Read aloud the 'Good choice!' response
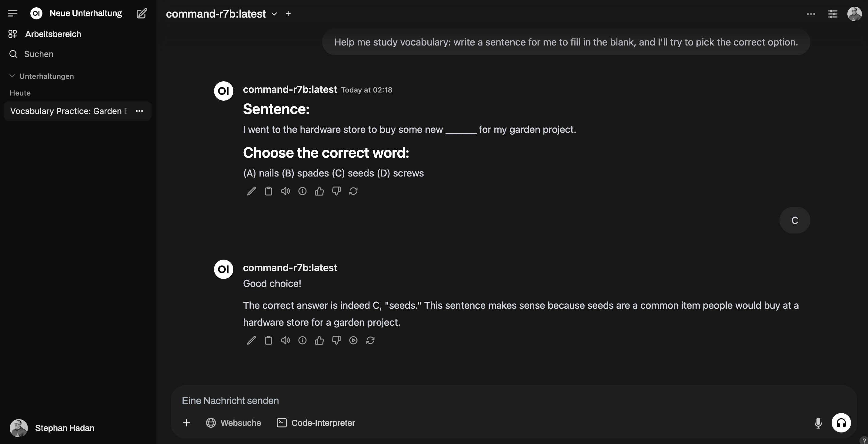868x444 pixels. point(285,341)
